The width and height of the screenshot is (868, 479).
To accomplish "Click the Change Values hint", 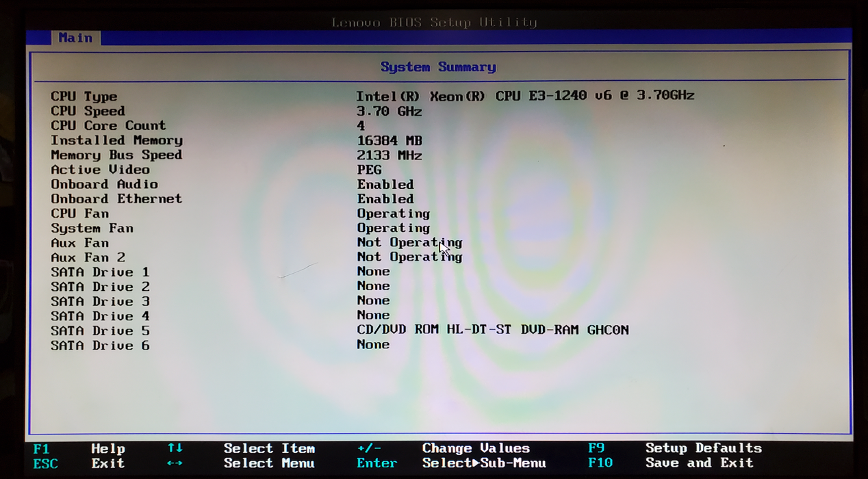I will point(476,449).
